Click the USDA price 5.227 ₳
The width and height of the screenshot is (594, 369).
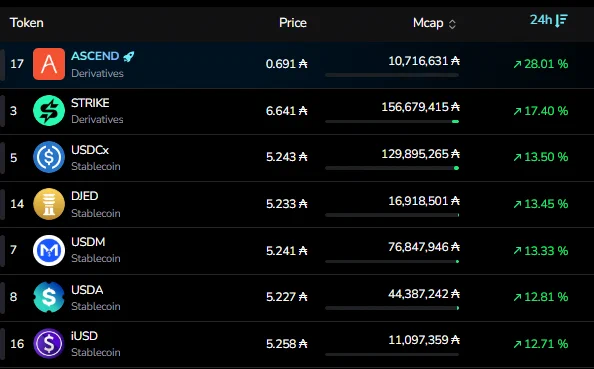[286, 297]
